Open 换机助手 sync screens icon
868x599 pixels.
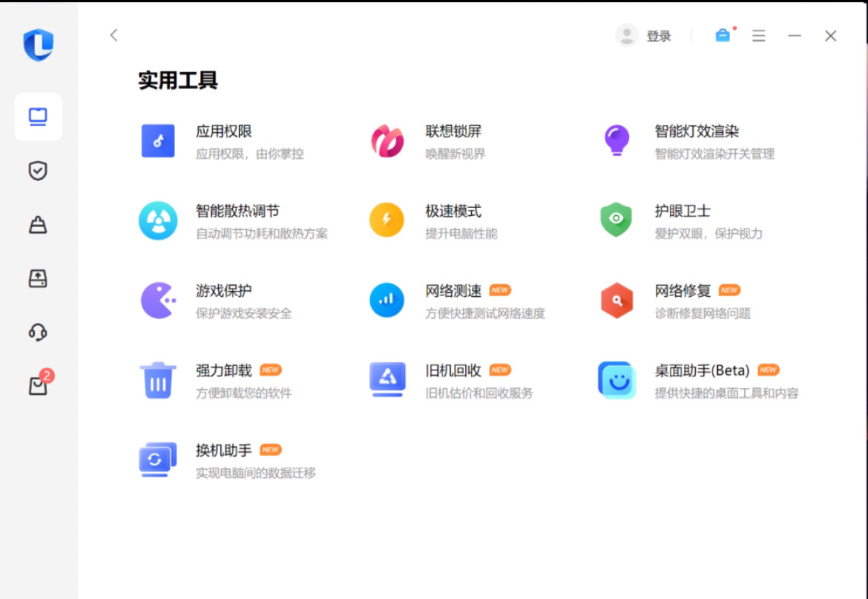click(x=158, y=460)
